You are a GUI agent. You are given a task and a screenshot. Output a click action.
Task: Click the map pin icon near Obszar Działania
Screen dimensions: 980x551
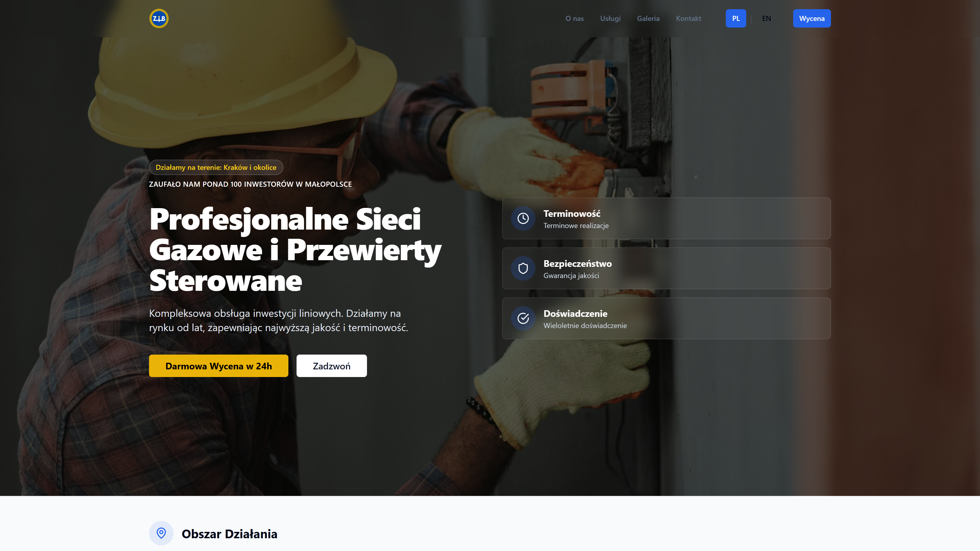pos(161,533)
